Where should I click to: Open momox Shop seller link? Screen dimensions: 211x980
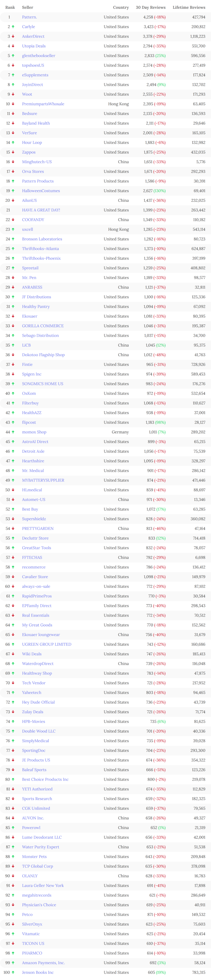34,432
